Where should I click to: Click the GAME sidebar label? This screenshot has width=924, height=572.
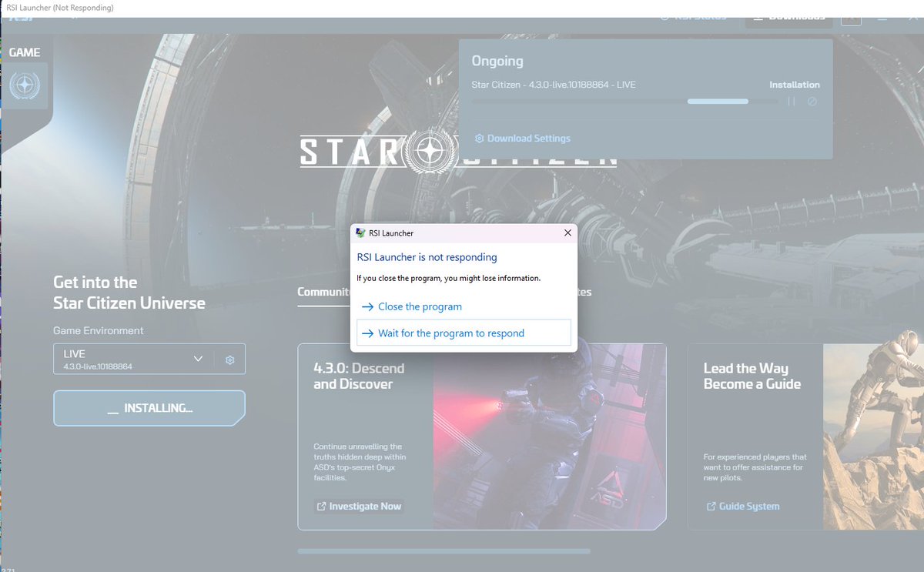25,52
